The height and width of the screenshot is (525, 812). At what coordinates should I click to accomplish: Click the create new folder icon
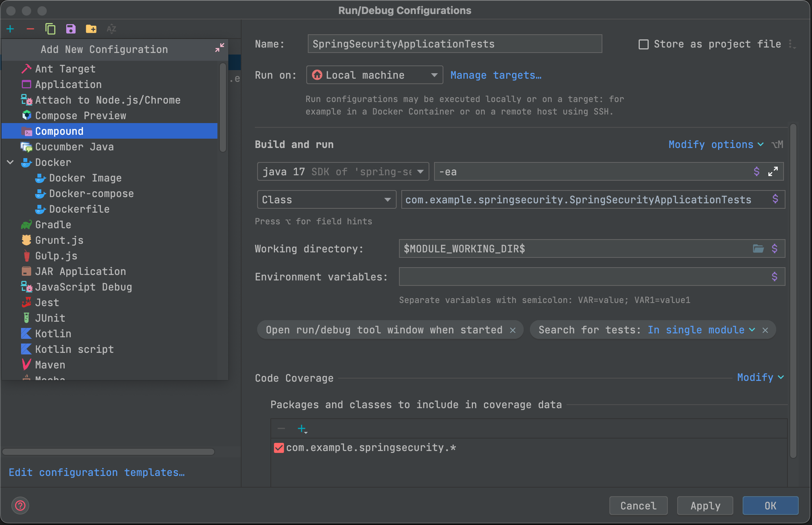(91, 29)
